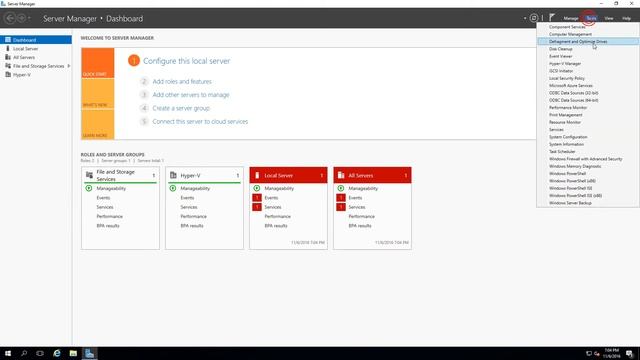Click the refresh icon in the header
The height and width of the screenshot is (360, 640).
pyautogui.click(x=534, y=18)
